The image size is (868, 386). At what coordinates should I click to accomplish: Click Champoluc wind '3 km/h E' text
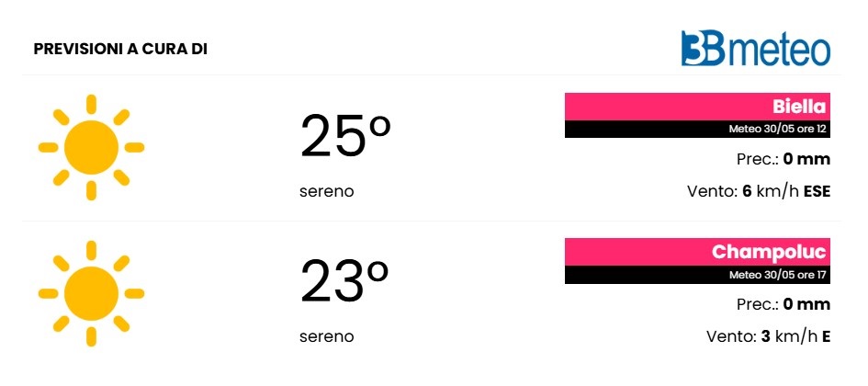[795, 336]
